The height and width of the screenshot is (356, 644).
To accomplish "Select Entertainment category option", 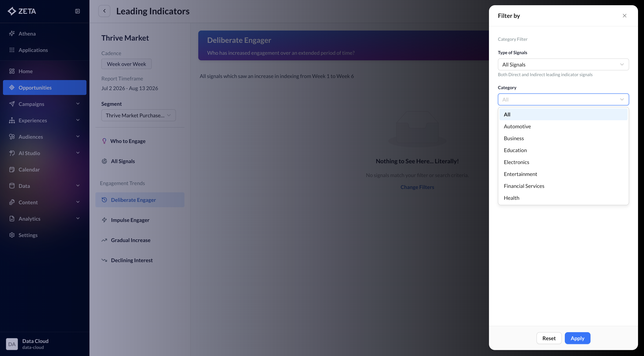I will 563,174.
